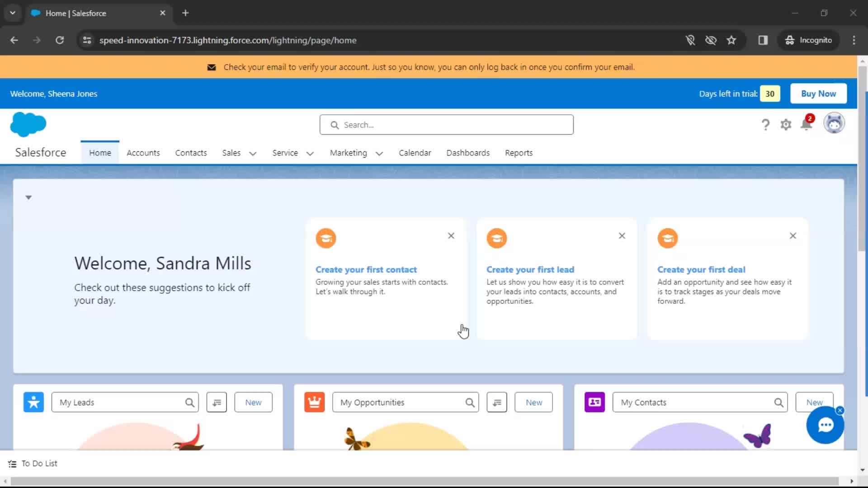
Task: Click the My Opportunities search magnifier icon
Action: pos(470,402)
